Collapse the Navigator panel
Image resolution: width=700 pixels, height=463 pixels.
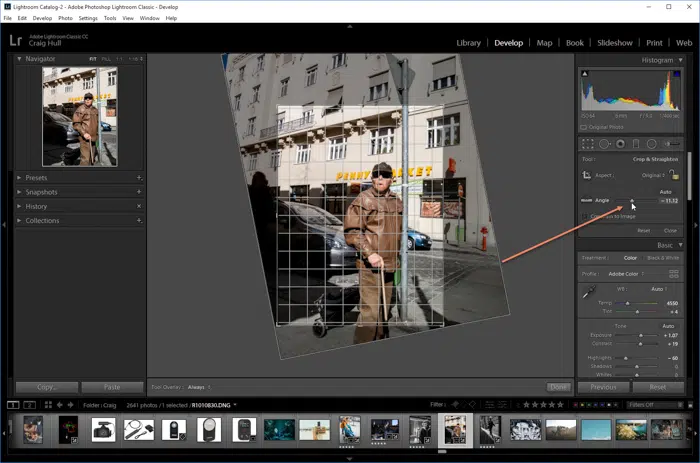point(19,58)
